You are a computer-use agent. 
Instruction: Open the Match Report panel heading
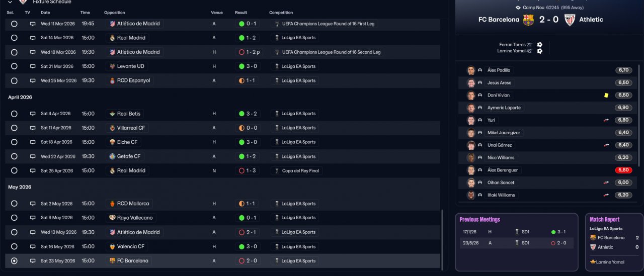click(x=604, y=220)
